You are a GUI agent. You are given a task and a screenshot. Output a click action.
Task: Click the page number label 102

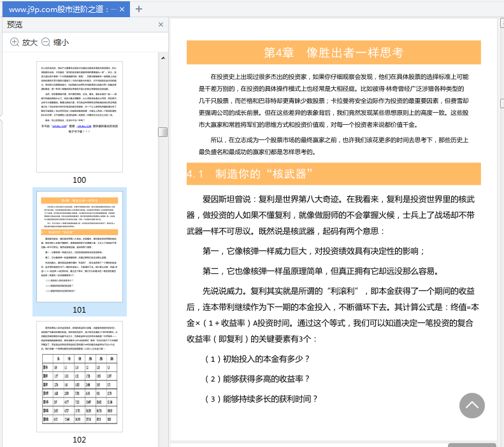point(80,439)
